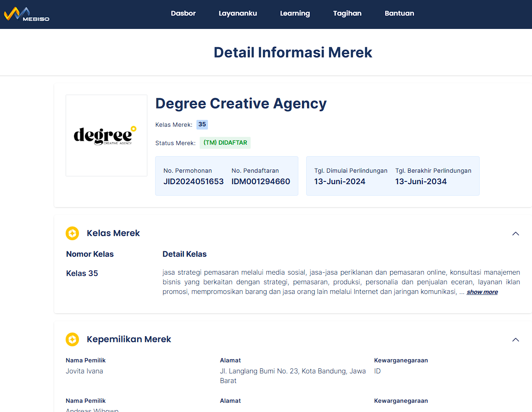The height and width of the screenshot is (412, 532).
Task: Click the Kepemilikan Merek section icon
Action: coord(72,339)
